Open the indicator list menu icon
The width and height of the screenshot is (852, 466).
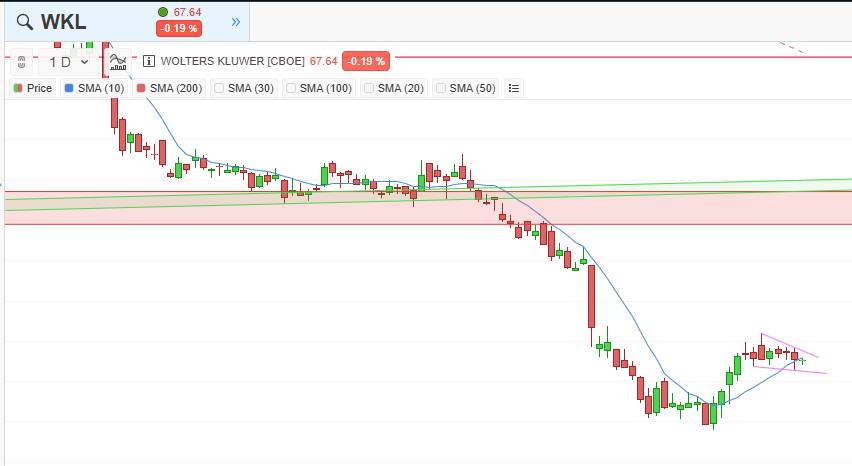coord(514,88)
